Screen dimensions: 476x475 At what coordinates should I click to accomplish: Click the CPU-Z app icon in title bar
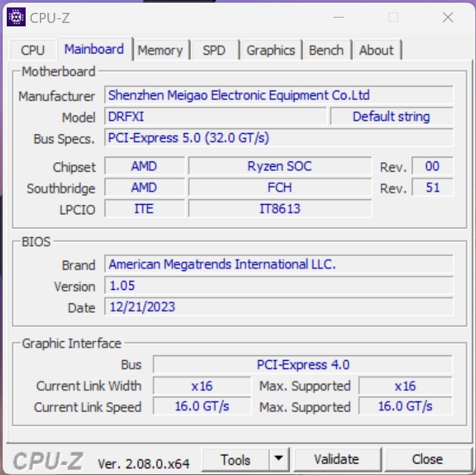click(16, 17)
